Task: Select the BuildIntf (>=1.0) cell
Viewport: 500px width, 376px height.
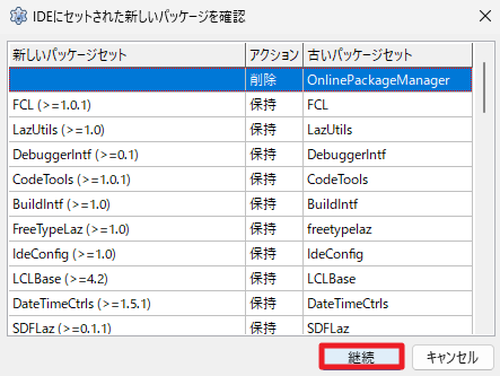Action: (127, 204)
